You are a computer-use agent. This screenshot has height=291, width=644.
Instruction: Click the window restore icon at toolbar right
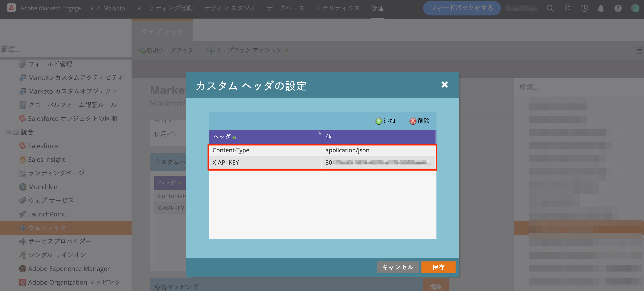point(639,51)
